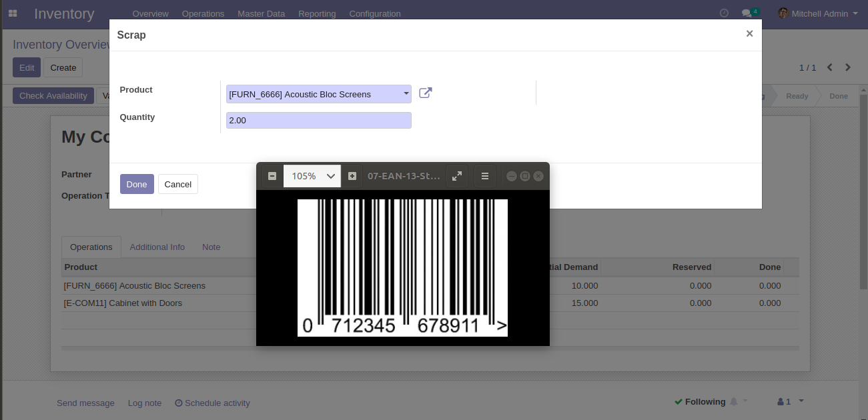Click the Create button

pyautogui.click(x=63, y=67)
